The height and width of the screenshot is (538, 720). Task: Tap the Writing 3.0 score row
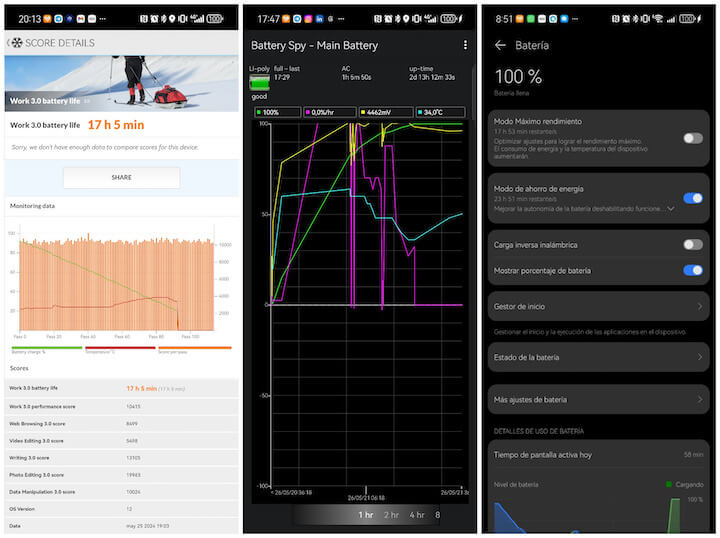click(121, 457)
